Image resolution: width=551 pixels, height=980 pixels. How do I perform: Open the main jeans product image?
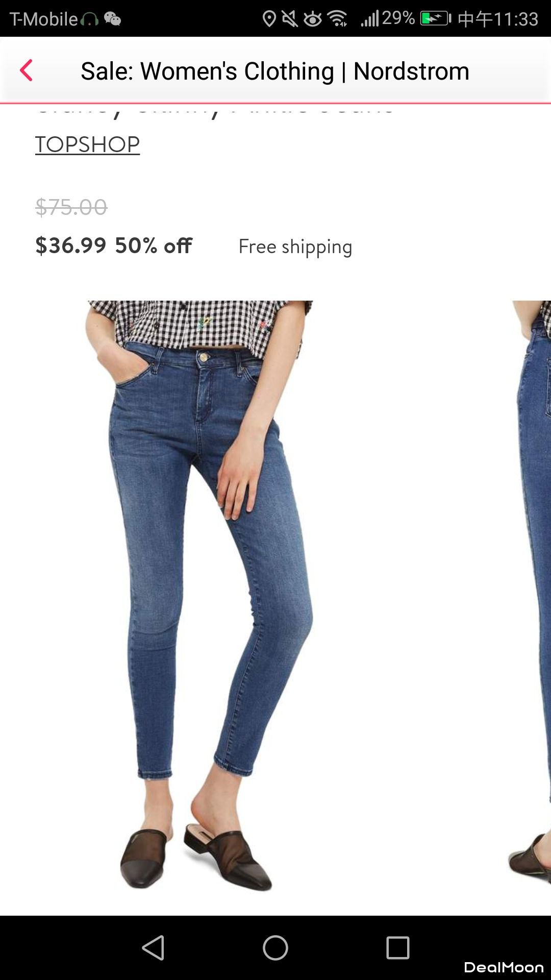(x=199, y=596)
